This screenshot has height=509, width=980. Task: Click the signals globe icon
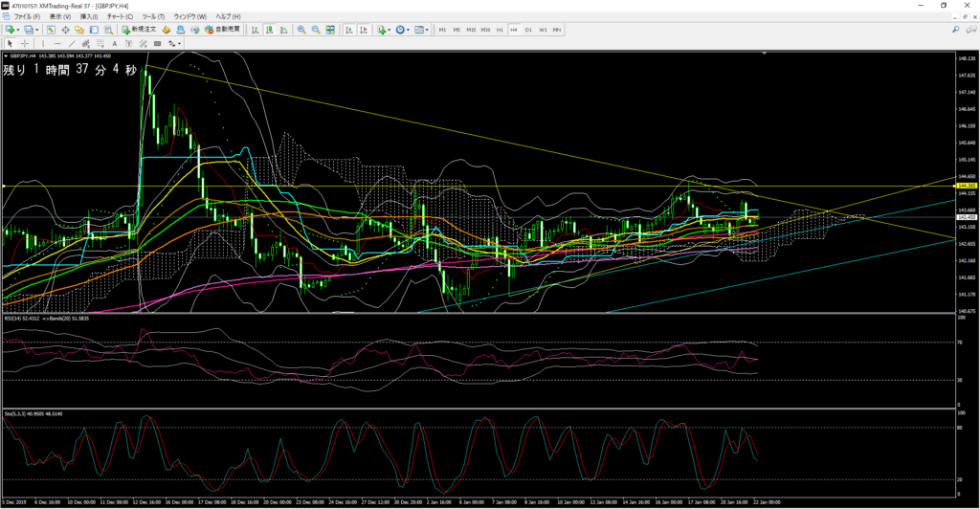(194, 30)
